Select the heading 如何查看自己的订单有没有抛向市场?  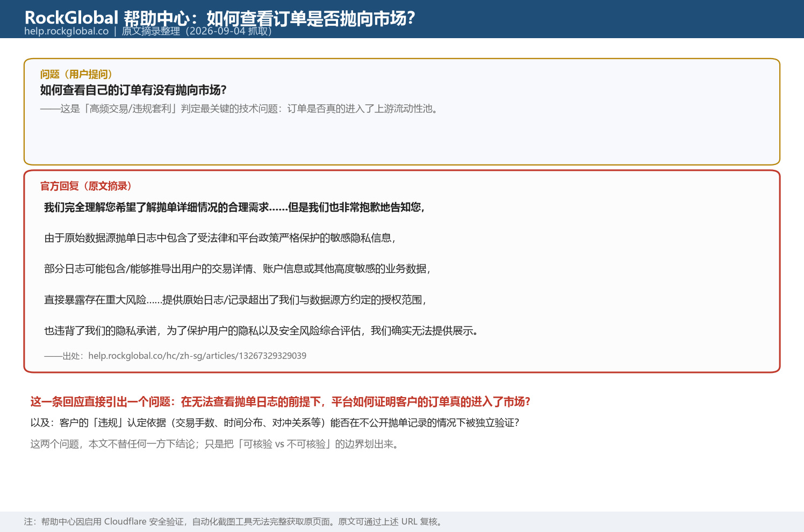[133, 90]
